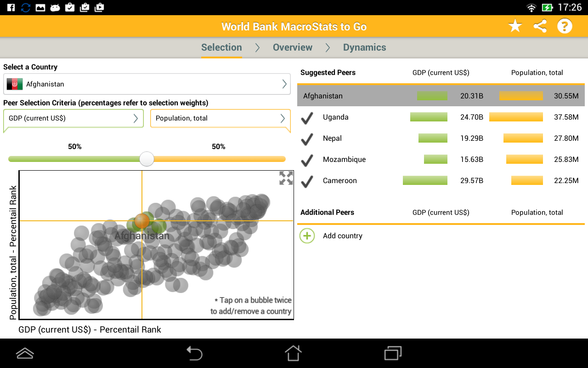Tap the Android back button

click(194, 353)
